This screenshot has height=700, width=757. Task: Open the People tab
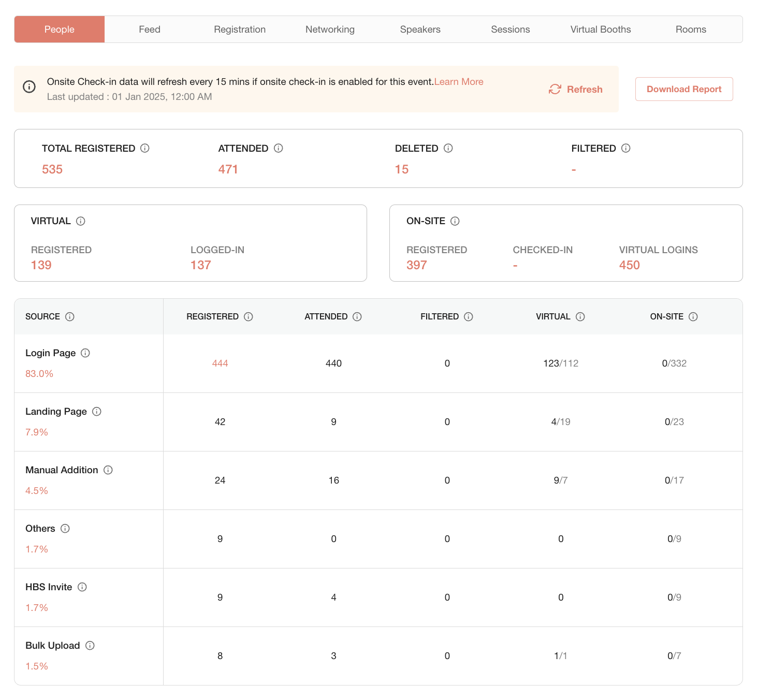[x=60, y=30]
